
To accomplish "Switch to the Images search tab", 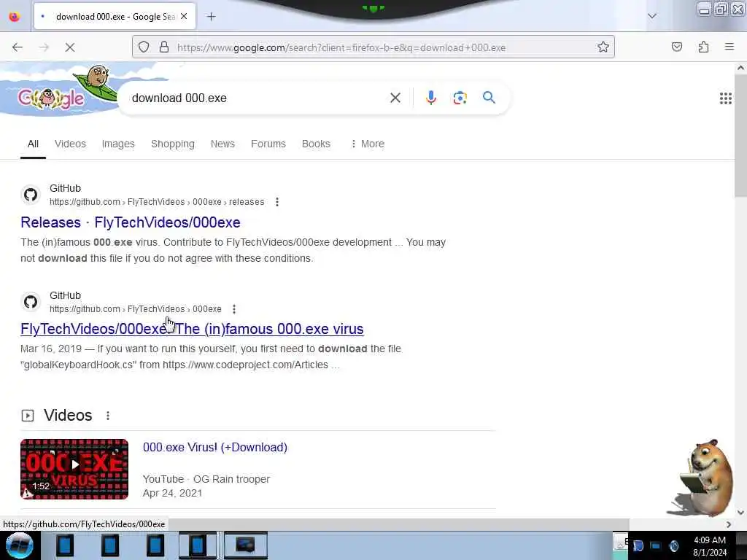I will pos(118,144).
